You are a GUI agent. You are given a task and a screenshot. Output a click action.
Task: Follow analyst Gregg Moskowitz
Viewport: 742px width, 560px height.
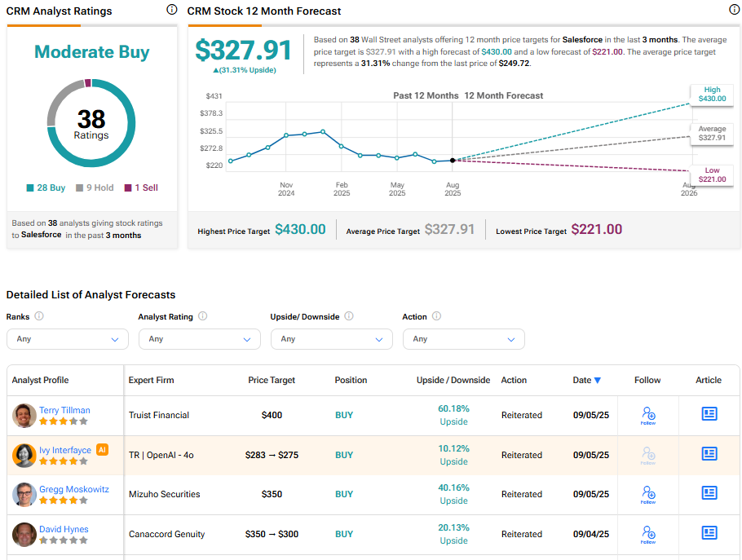(x=648, y=494)
